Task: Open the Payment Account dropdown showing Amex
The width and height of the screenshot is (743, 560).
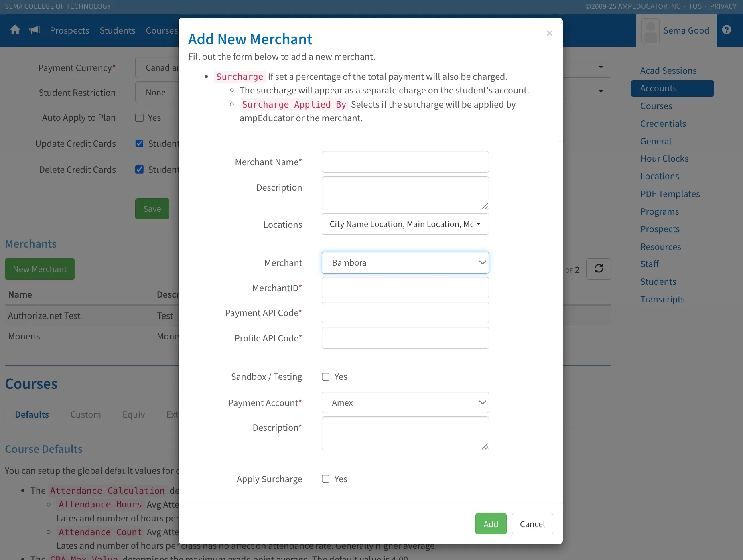Action: click(x=405, y=402)
